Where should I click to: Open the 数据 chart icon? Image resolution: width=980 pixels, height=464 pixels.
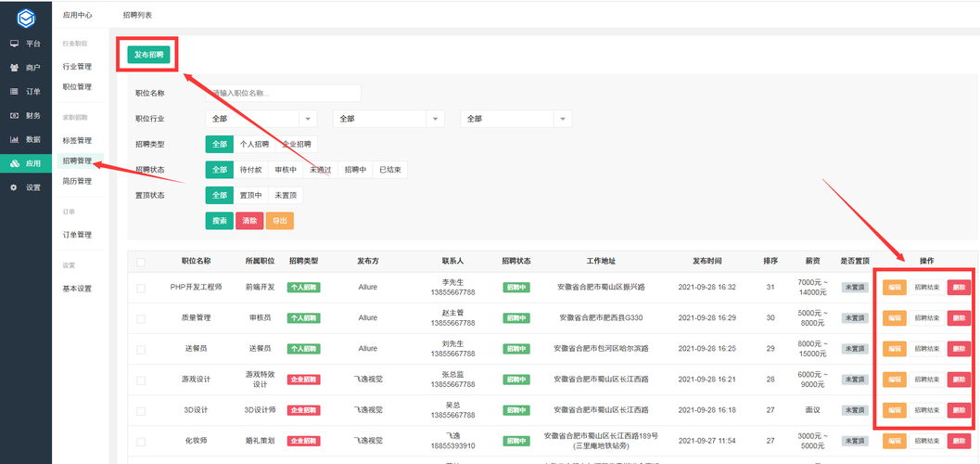15,139
